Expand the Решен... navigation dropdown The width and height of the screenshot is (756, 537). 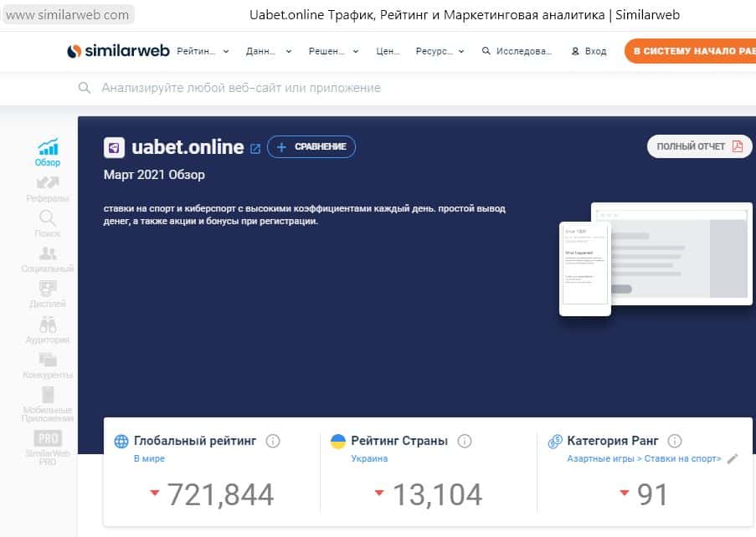334,51
